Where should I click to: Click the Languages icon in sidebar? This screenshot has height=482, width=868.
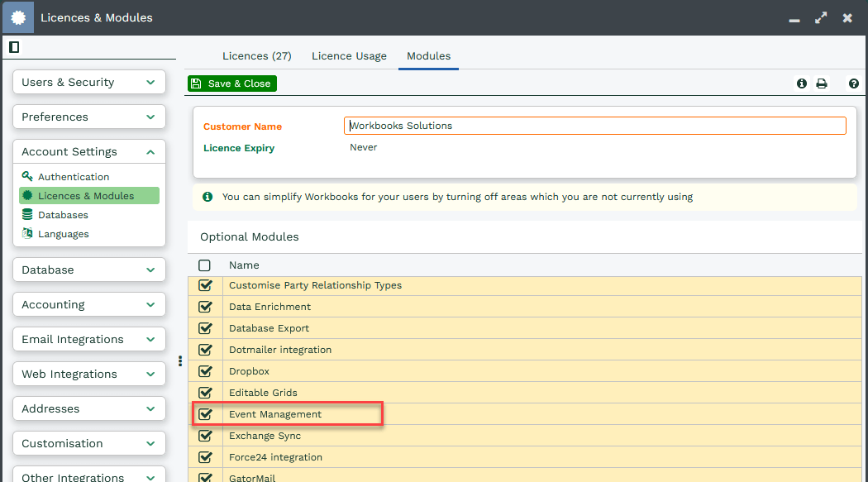27,233
